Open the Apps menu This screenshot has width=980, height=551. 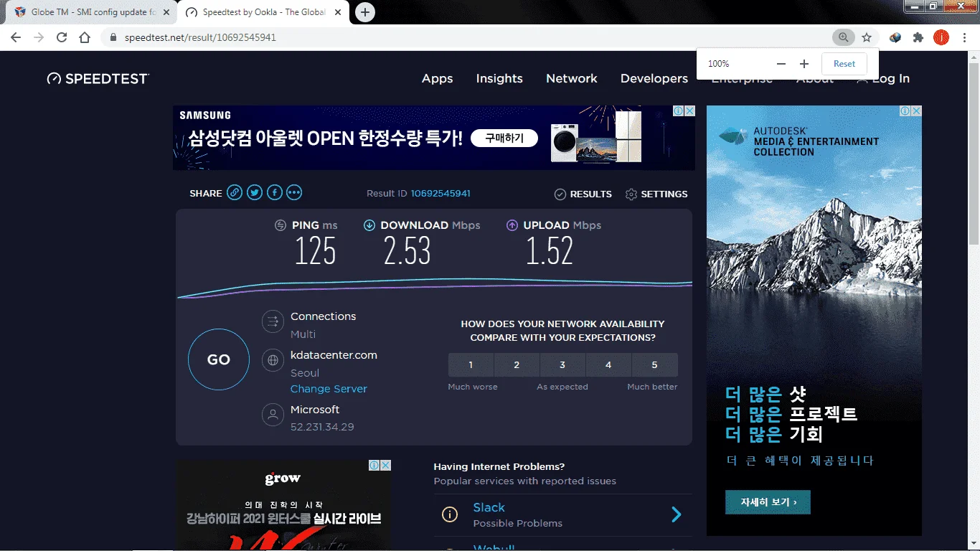pyautogui.click(x=437, y=79)
